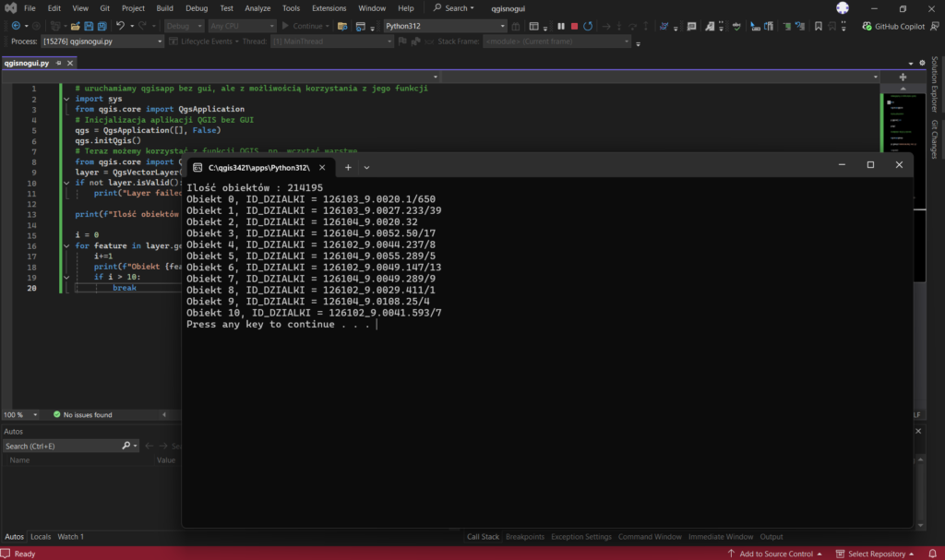Click the Restart debugging icon

(590, 26)
